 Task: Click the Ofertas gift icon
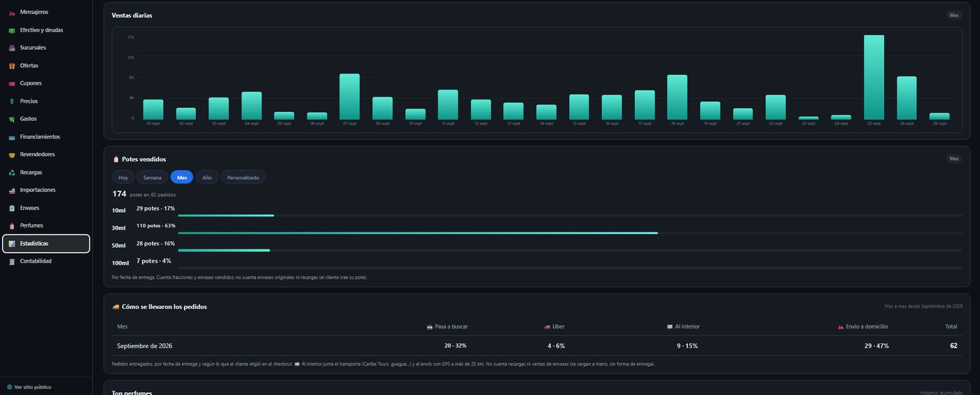pyautogui.click(x=12, y=66)
